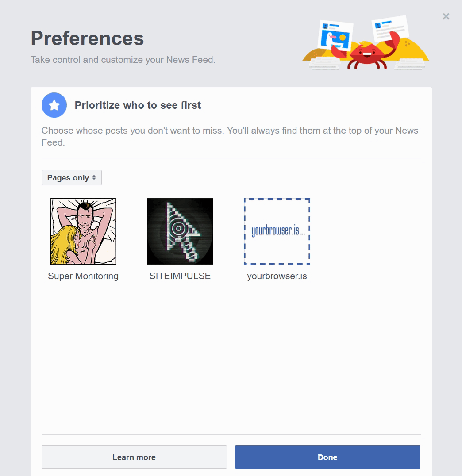This screenshot has height=476, width=462.
Task: Click the yourbrowser.is name label
Action: point(277,276)
